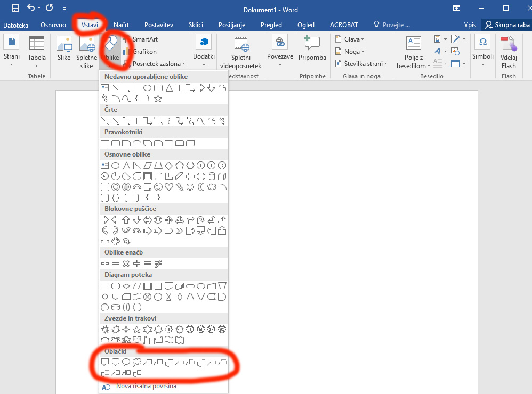Choose the pentagon shape in Osnovne oblike

[x=180, y=166]
